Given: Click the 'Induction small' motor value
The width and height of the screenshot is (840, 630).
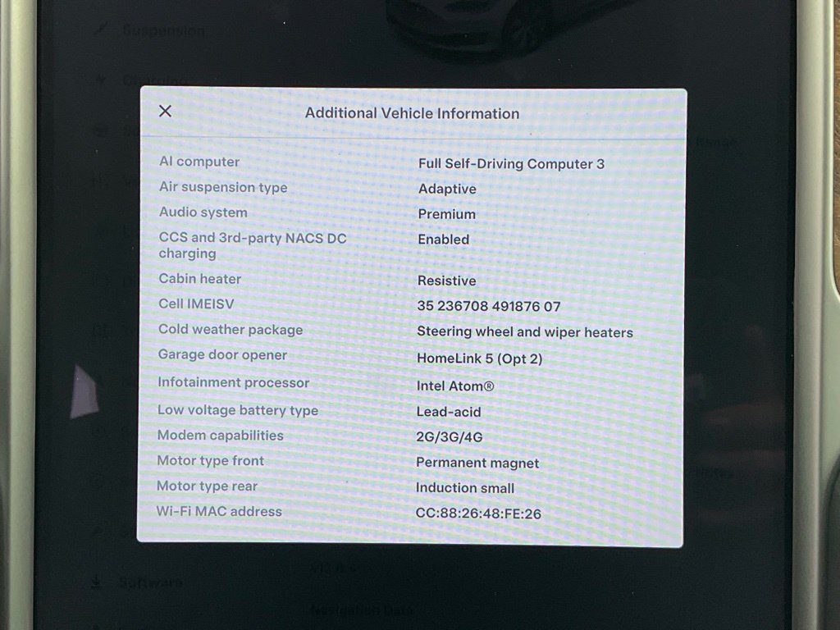Looking at the screenshot, I should 464,487.
